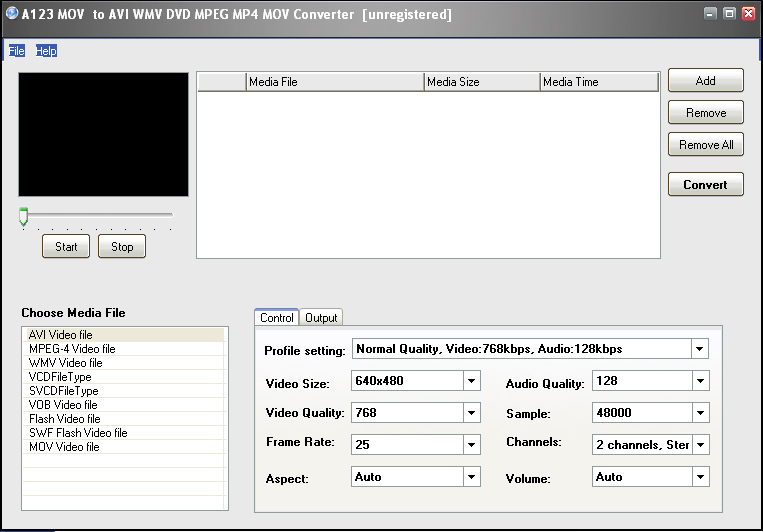Open the Audio Quality dropdown

tap(700, 381)
